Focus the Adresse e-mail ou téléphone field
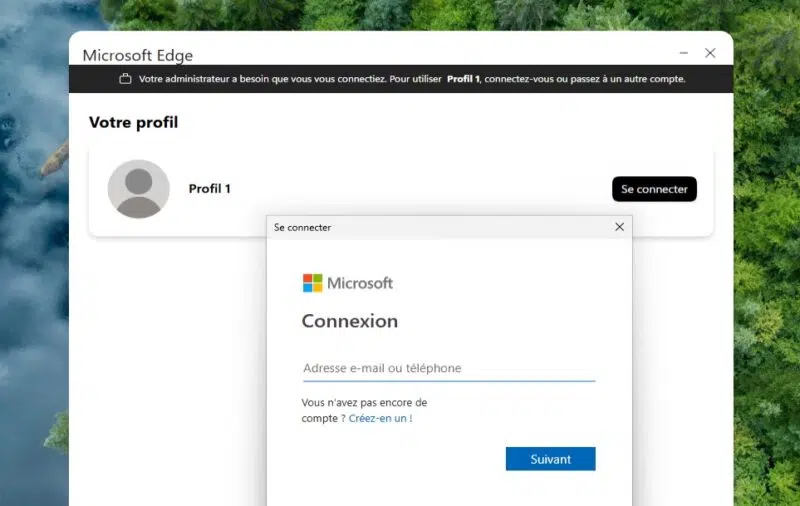The image size is (800, 506). pos(449,368)
